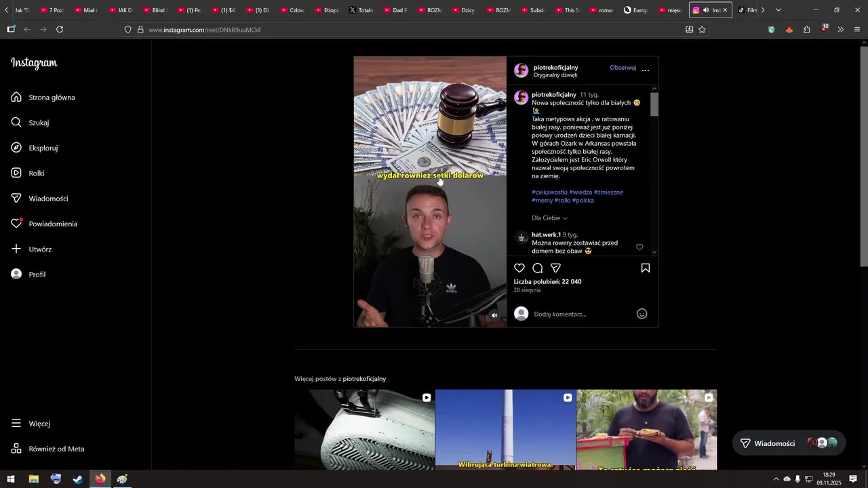Click the Instagram logo

(34, 63)
